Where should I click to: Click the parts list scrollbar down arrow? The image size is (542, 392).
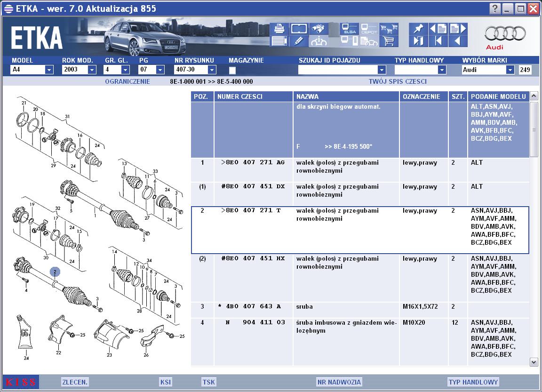click(x=534, y=362)
